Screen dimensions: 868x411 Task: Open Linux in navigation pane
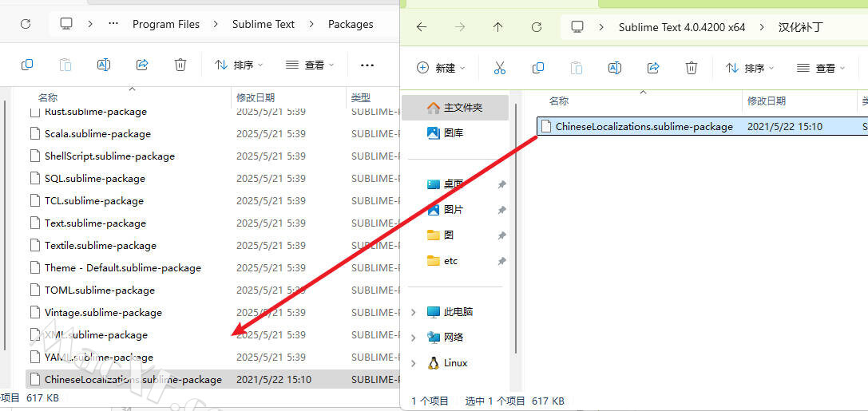[x=448, y=363]
